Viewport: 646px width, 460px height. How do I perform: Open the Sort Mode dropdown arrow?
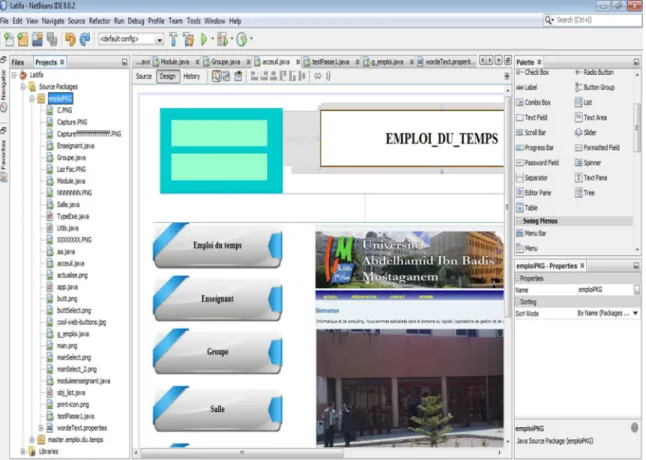(635, 313)
